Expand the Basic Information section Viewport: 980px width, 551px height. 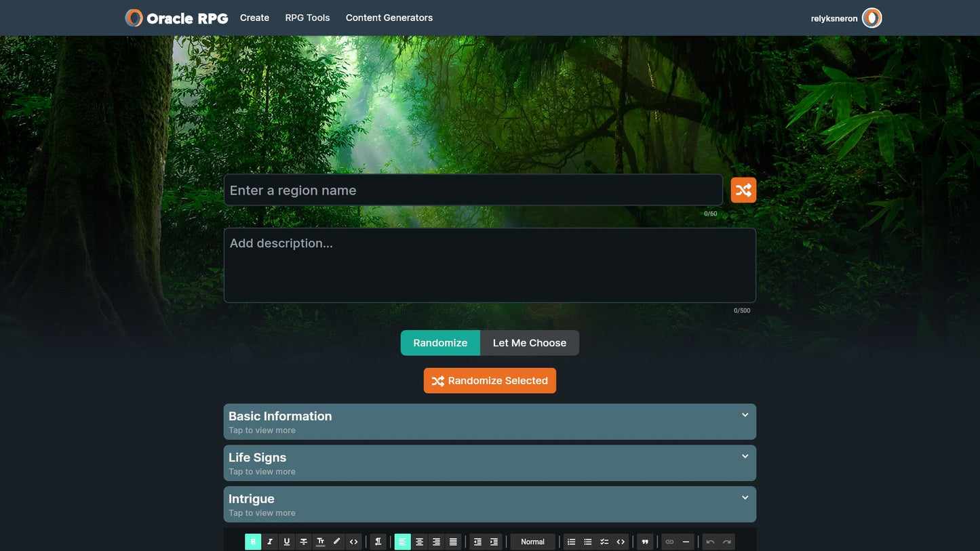point(490,422)
